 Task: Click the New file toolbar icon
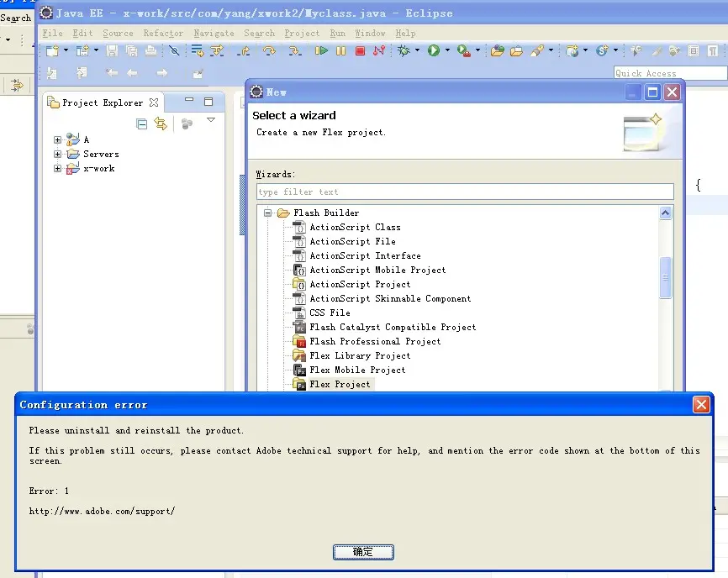(52, 50)
